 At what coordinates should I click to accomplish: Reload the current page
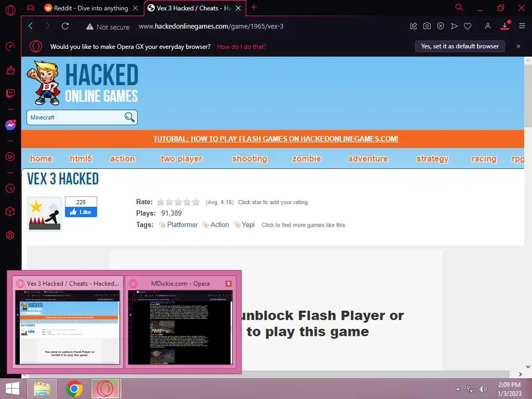point(65,26)
